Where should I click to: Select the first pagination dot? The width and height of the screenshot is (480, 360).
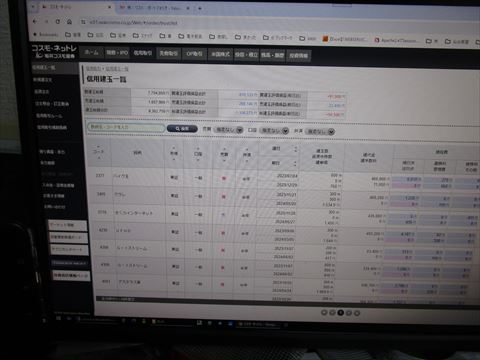(x=324, y=312)
